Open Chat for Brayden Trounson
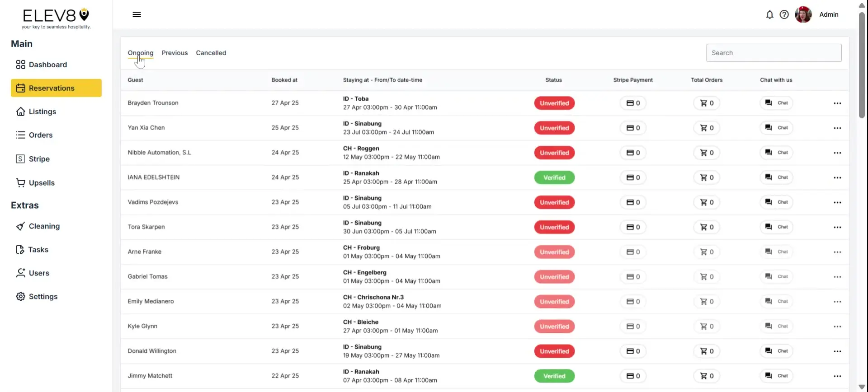 (776, 103)
